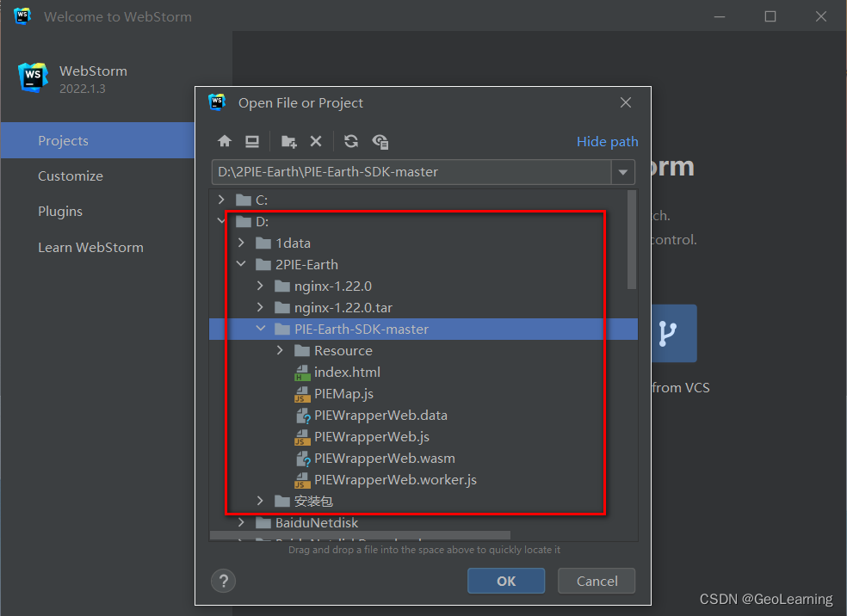
Task: Click the Cancel button
Action: pyautogui.click(x=597, y=581)
